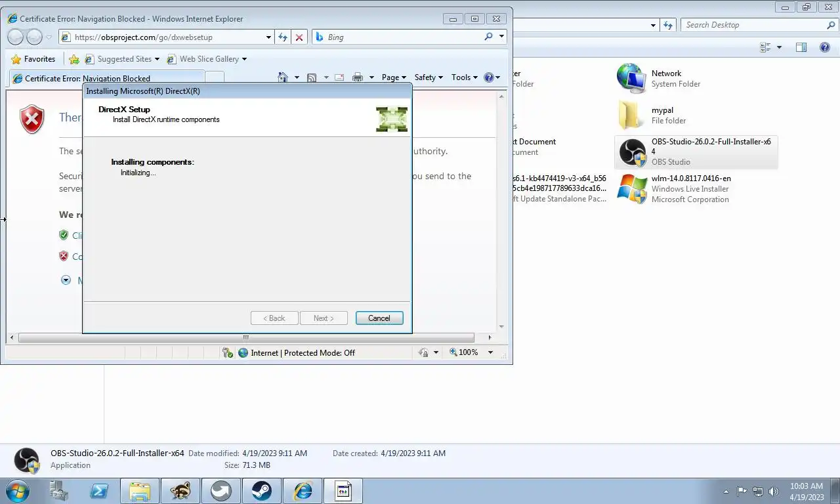Open the IE Help question mark menu

coord(492,77)
